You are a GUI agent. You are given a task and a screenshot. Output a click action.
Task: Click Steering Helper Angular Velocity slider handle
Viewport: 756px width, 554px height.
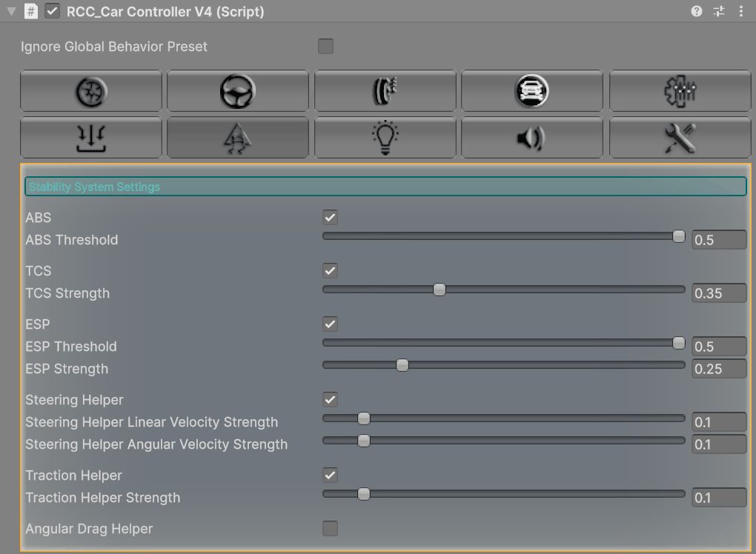(x=364, y=440)
